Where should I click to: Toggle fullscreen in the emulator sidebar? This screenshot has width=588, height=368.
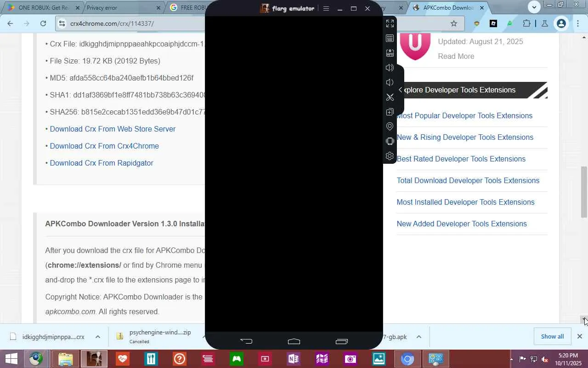390,23
